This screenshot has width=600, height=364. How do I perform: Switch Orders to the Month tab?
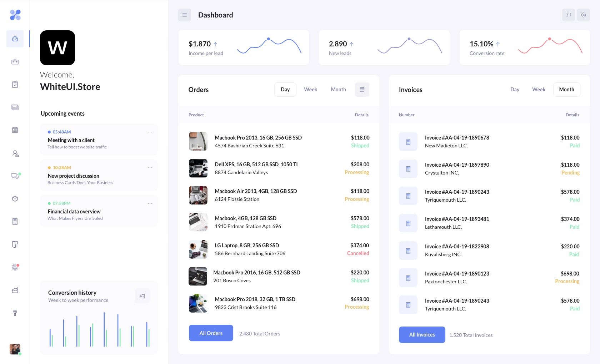click(x=339, y=90)
